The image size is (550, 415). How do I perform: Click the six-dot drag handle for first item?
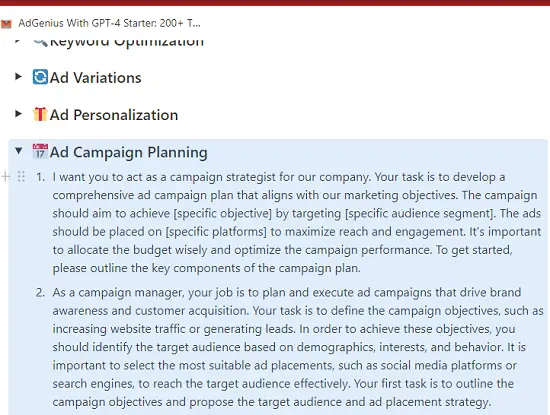tap(21, 176)
